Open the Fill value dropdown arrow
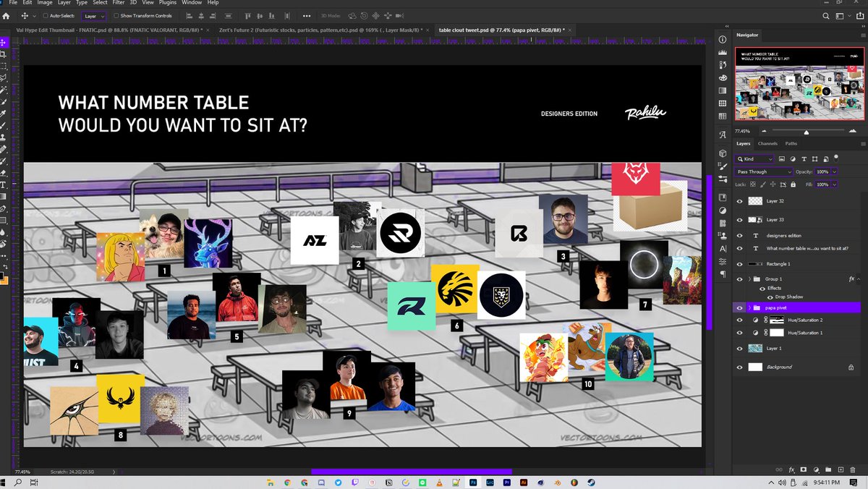 [835, 184]
